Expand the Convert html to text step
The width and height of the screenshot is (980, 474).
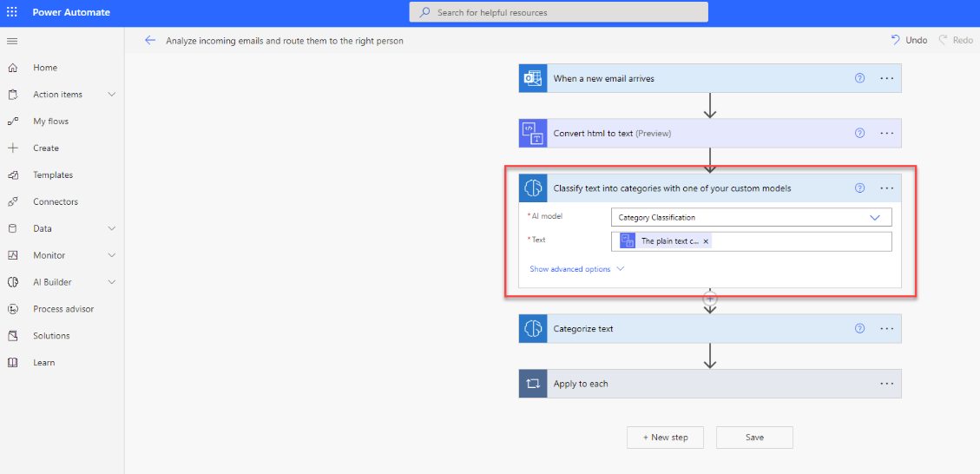pyautogui.click(x=710, y=133)
